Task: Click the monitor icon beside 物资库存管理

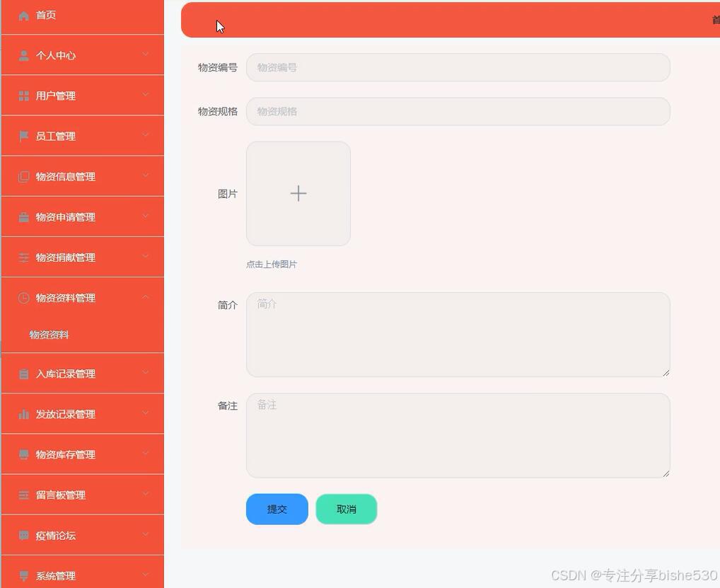Action: pos(23,455)
